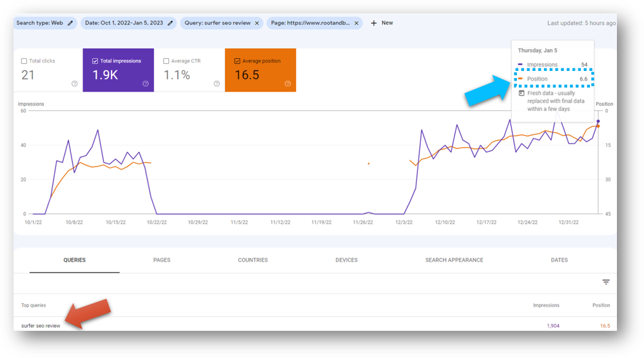Sort table by Impressions column header
Viewport: 644px width, 358px height.
(x=546, y=305)
